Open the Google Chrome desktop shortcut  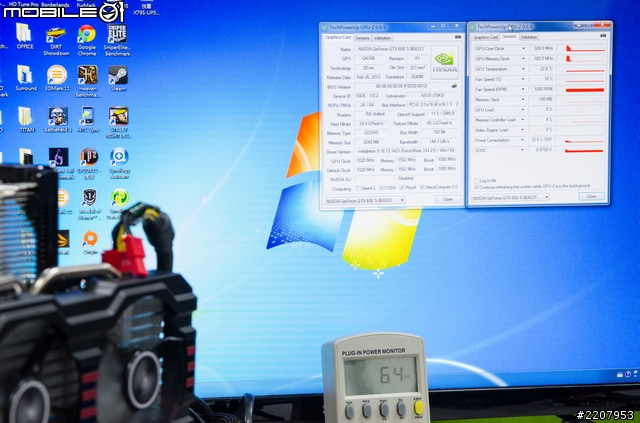[87, 40]
